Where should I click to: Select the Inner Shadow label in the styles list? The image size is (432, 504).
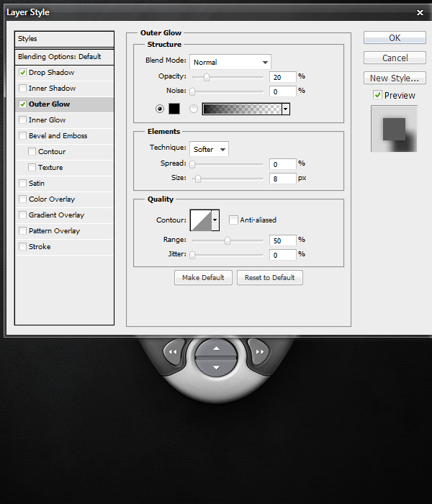pyautogui.click(x=52, y=88)
